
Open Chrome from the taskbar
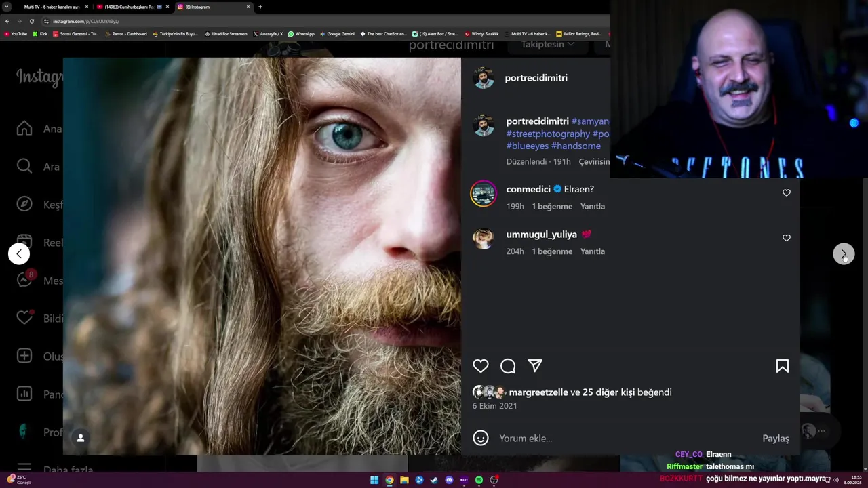[389, 480]
